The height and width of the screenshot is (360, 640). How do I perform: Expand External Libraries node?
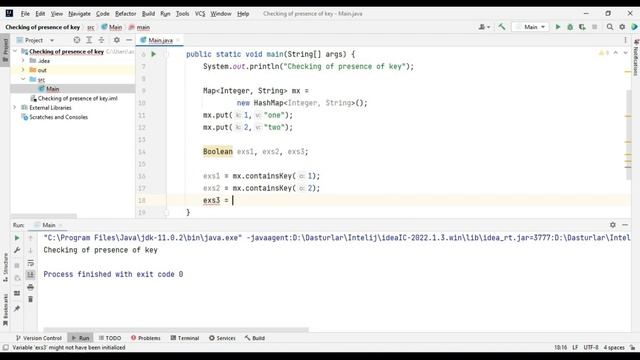[x=15, y=107]
